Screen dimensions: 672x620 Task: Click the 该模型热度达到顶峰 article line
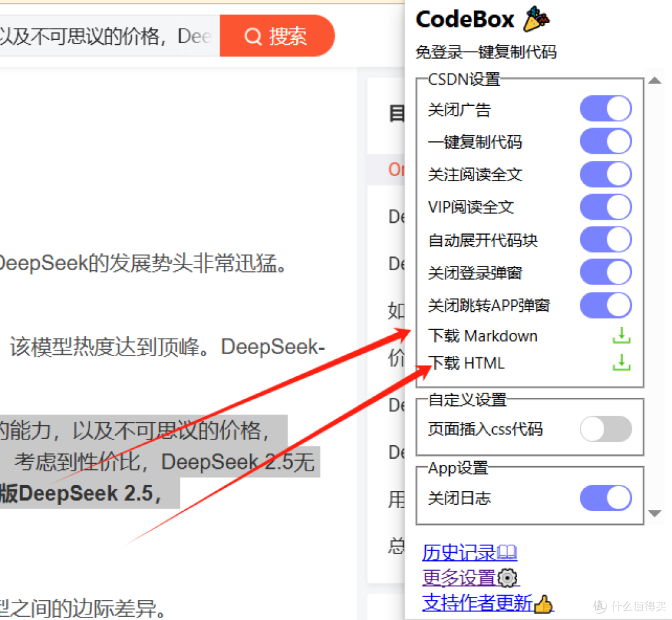click(x=167, y=347)
